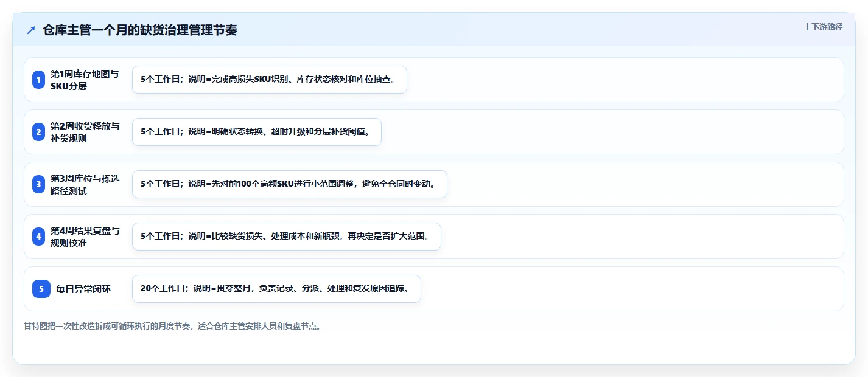The width and height of the screenshot is (868, 377).
Task: Click the arrow icon beside the title
Action: coord(31,30)
